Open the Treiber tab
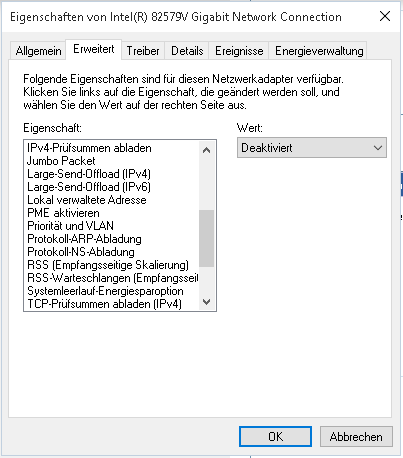 pos(143,51)
